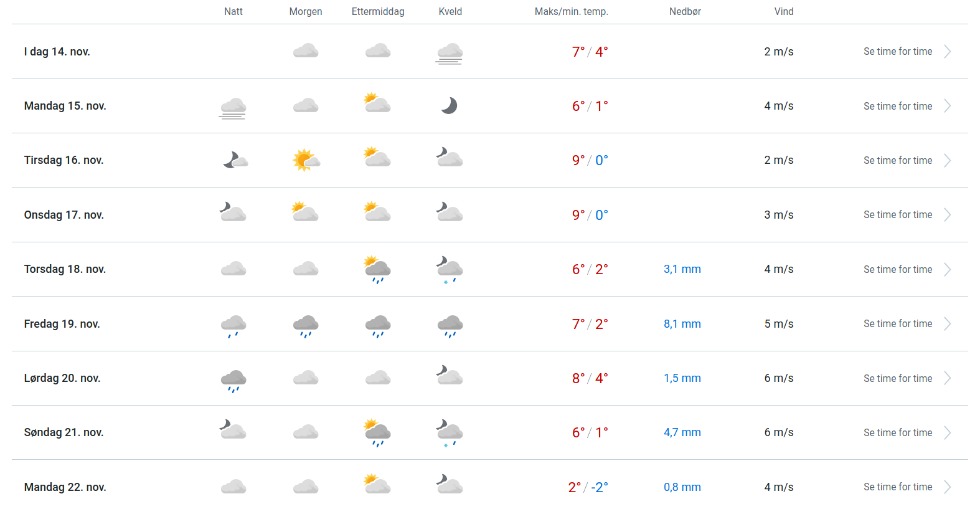
Task: Click Mandag 15. nov. night fog icon
Action: (x=233, y=107)
